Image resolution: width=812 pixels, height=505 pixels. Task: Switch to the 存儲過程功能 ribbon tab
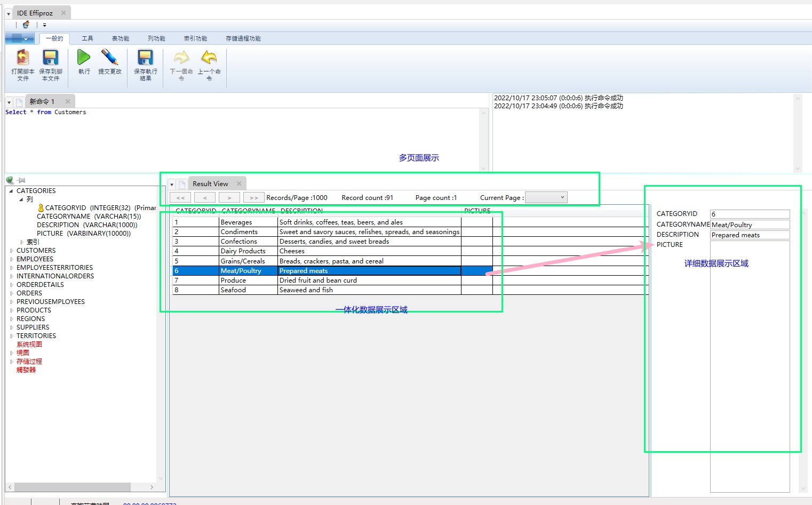[243, 38]
